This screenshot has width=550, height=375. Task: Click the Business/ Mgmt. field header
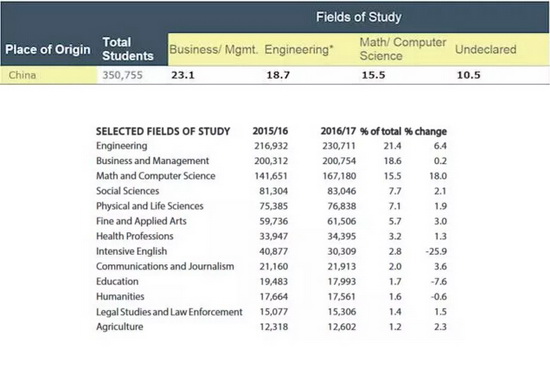click(x=213, y=49)
